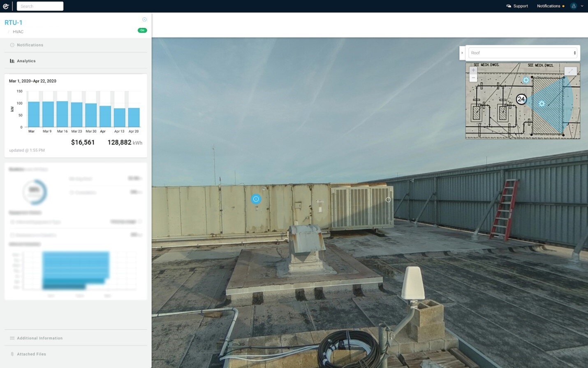
Task: Expand the Analytics section
Action: 76,61
